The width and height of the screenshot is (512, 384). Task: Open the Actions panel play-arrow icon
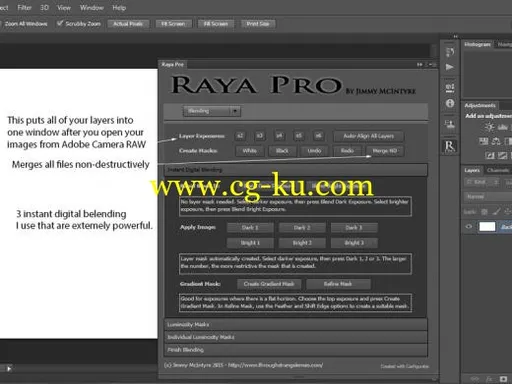450,67
